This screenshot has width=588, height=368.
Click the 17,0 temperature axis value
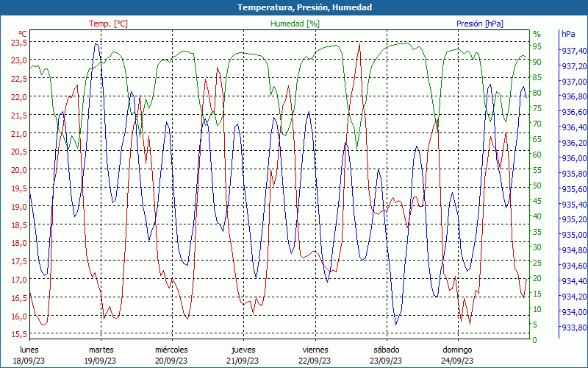[x=19, y=280]
